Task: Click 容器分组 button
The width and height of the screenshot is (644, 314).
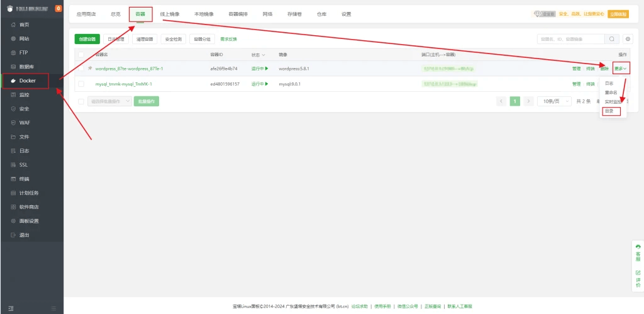Action: tap(202, 39)
